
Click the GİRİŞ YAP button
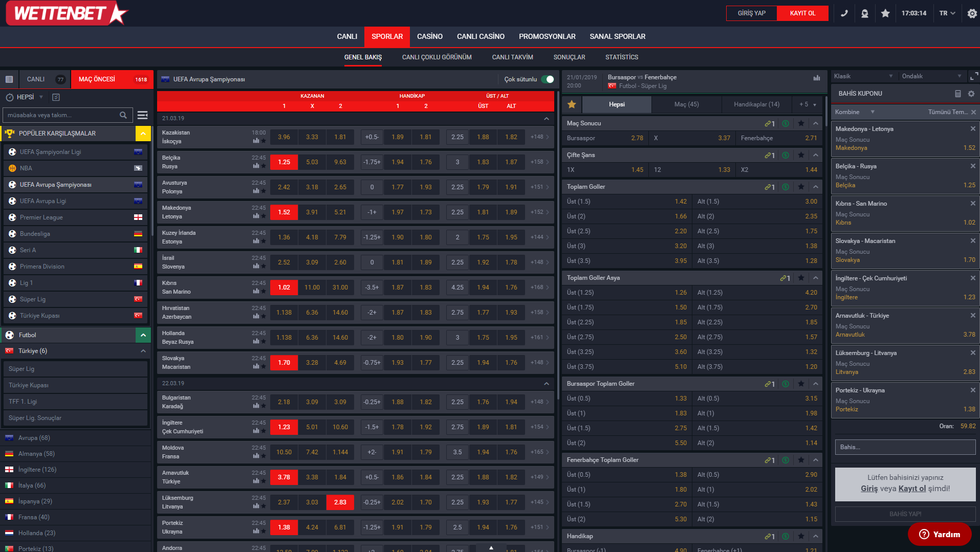click(751, 13)
